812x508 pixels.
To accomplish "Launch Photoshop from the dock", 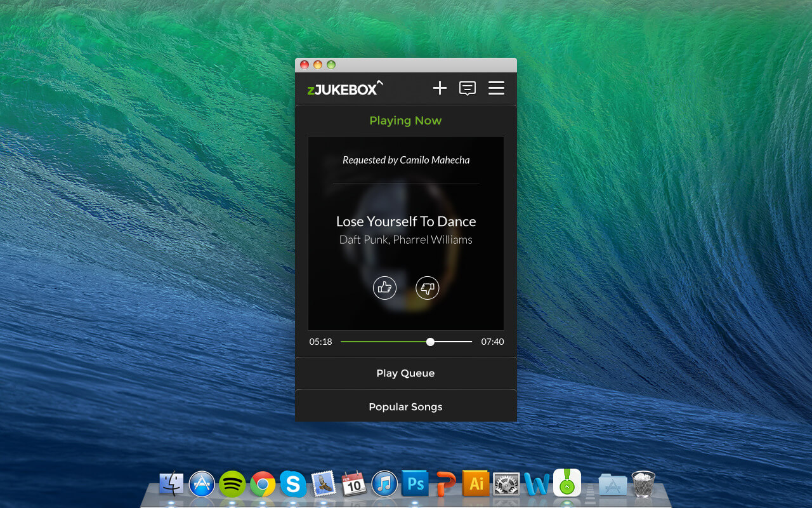I will (415, 485).
